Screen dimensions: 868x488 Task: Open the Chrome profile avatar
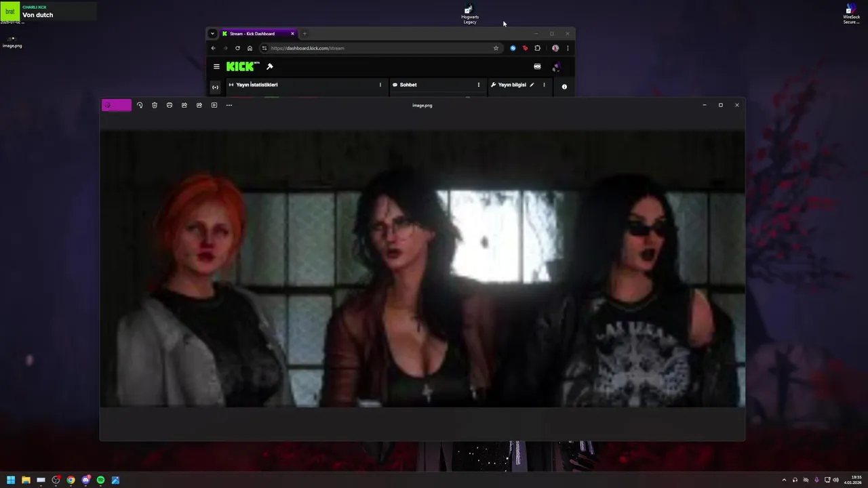tap(555, 48)
